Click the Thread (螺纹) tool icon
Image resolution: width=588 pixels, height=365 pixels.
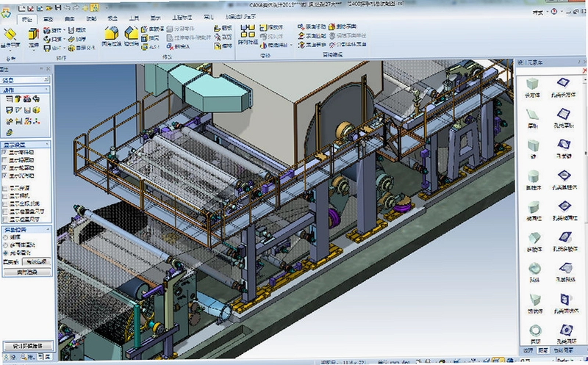pyautogui.click(x=71, y=30)
